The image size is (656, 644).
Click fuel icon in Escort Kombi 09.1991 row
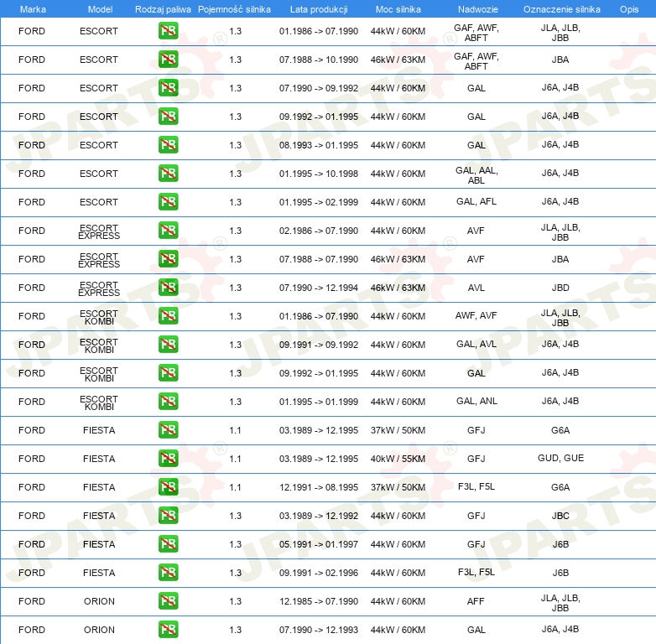coord(168,344)
